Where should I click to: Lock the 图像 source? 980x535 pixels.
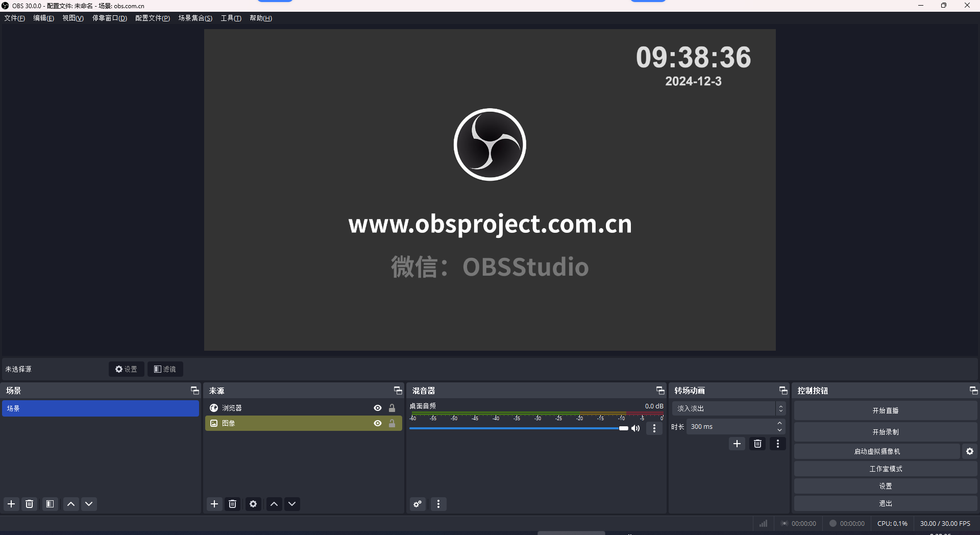392,423
